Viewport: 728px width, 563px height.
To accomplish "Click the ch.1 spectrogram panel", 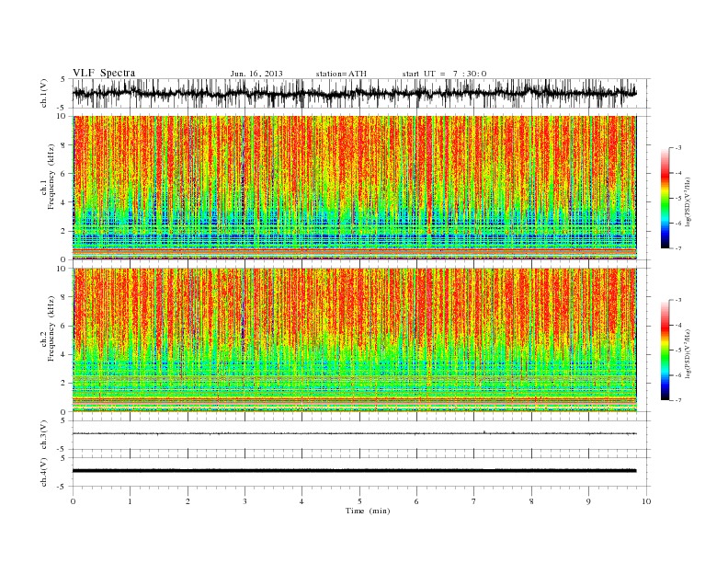I will click(354, 188).
